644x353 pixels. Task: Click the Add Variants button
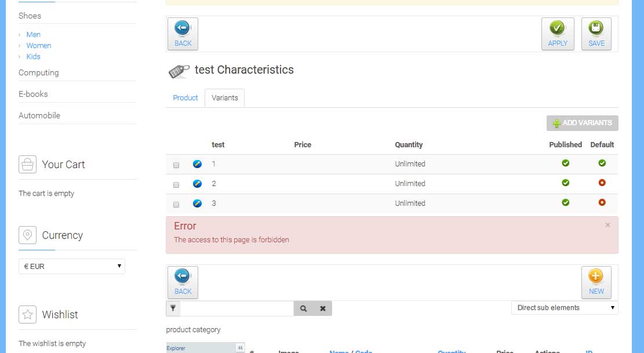coord(582,123)
